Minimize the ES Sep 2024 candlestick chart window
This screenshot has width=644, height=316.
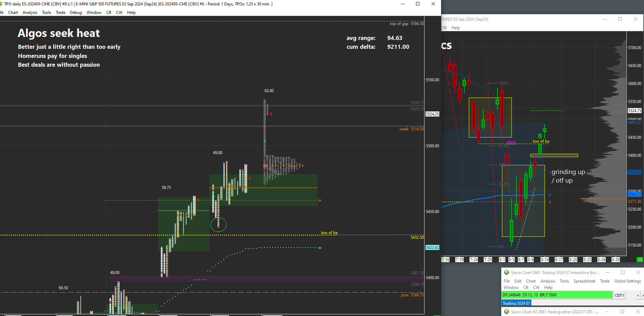605,19
